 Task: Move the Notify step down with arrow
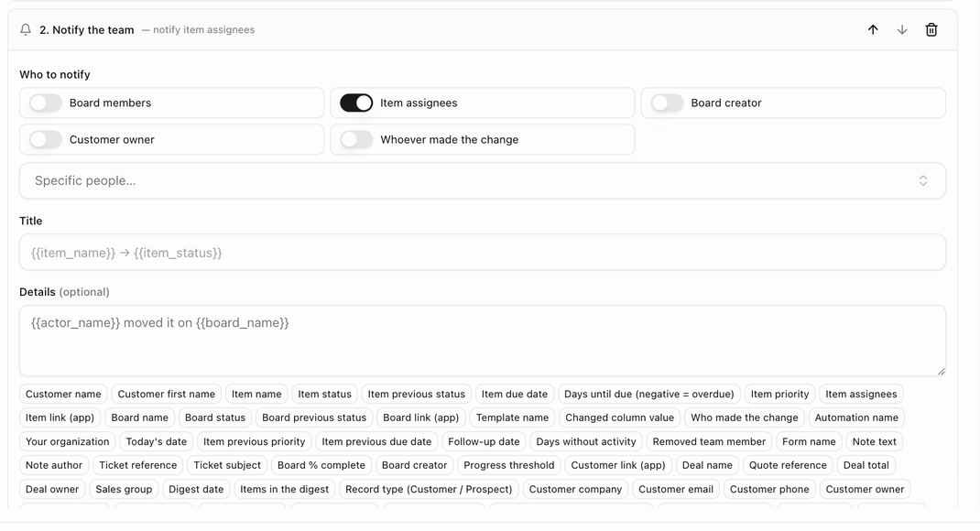click(x=902, y=29)
